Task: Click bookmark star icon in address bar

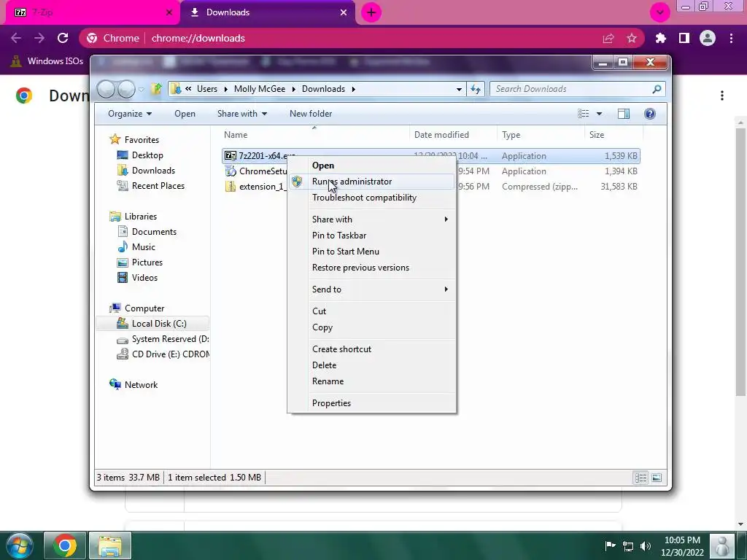Action: 632,38
